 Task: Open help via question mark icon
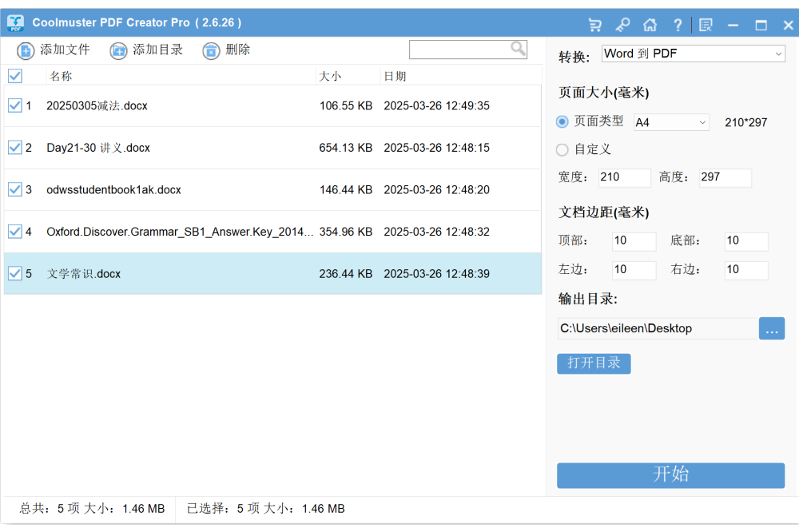(678, 25)
